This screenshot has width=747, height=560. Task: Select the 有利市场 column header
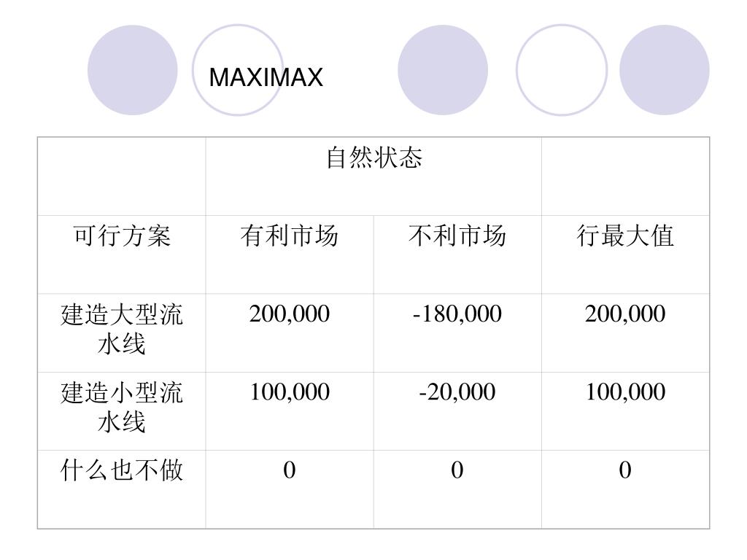coord(290,254)
